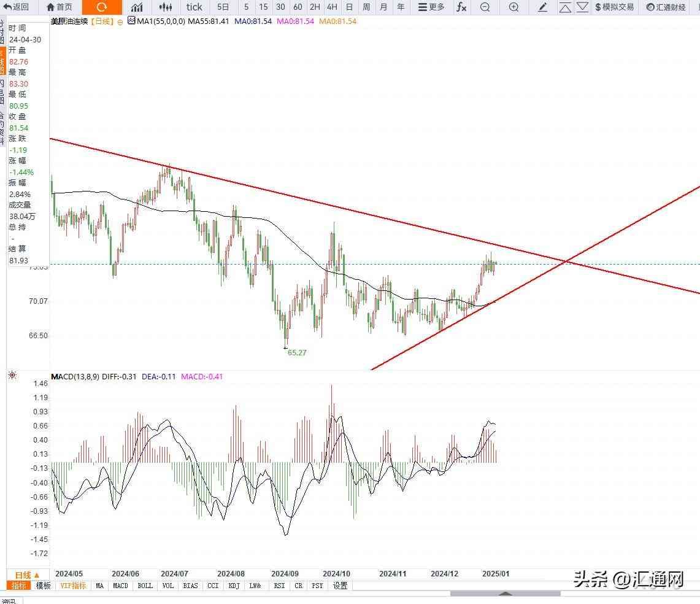700x604 pixels.
Task: Open the 日线 period dropdown at bottom-left
Action: point(27,575)
